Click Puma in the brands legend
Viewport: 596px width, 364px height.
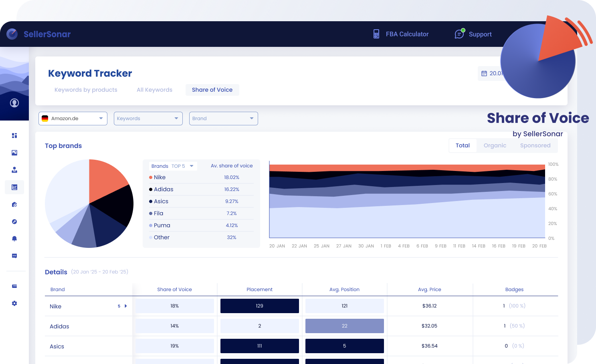pyautogui.click(x=162, y=225)
